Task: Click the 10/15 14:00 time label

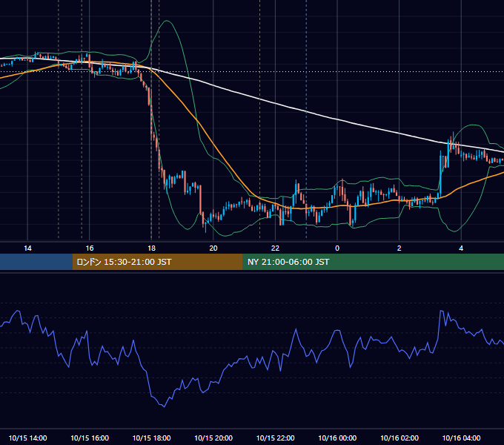Action: [x=27, y=438]
